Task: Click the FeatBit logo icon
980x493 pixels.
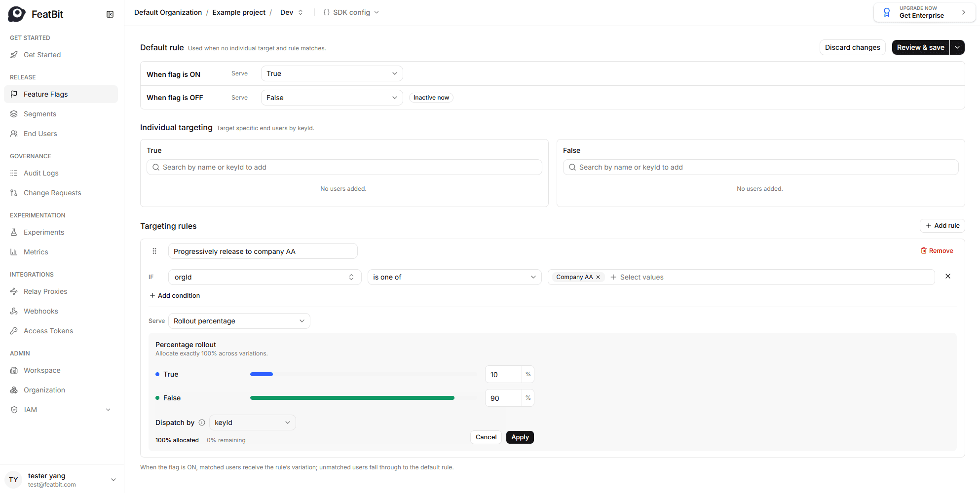Action: click(17, 14)
